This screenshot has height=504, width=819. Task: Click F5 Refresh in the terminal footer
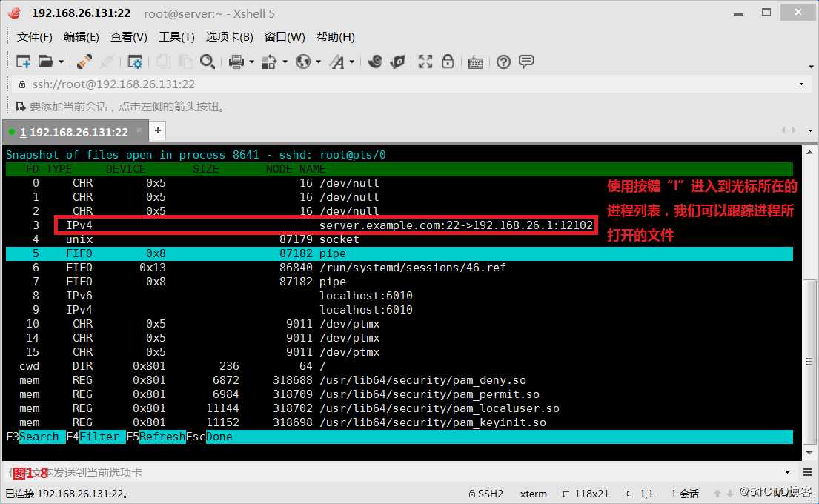tap(156, 437)
